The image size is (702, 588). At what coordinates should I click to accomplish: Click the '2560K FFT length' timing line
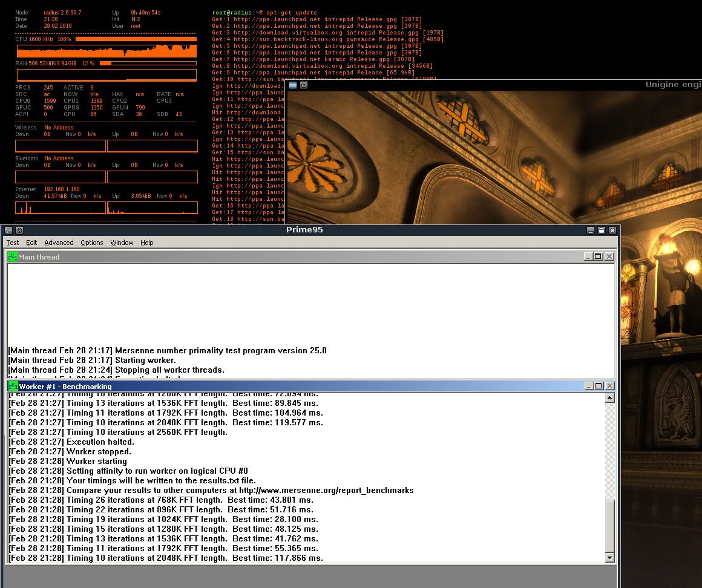tap(118, 433)
